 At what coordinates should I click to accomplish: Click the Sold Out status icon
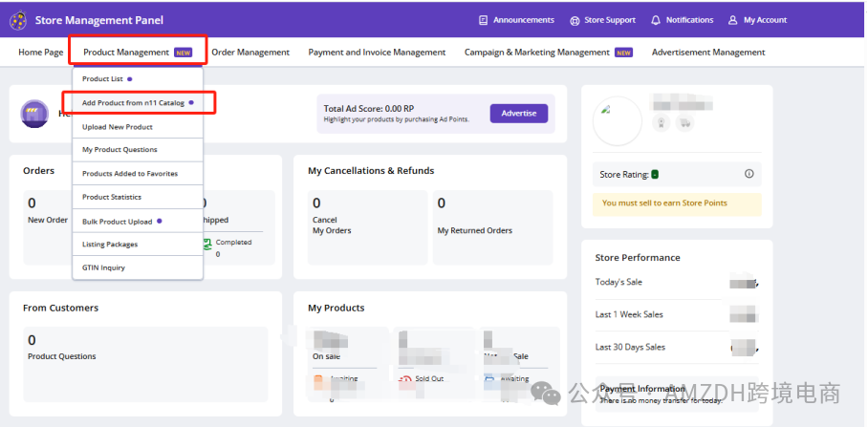tap(405, 379)
